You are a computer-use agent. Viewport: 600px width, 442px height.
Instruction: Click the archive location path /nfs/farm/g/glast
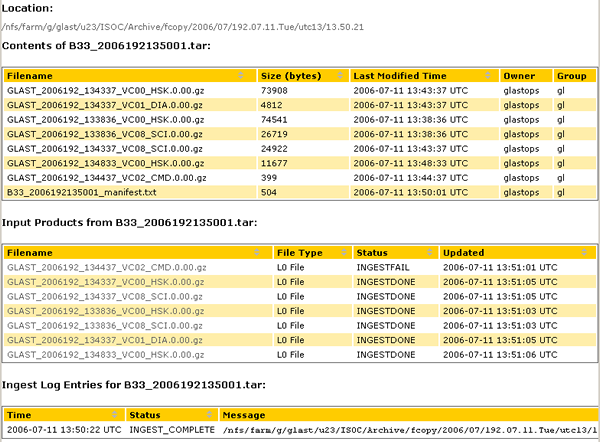[183, 27]
